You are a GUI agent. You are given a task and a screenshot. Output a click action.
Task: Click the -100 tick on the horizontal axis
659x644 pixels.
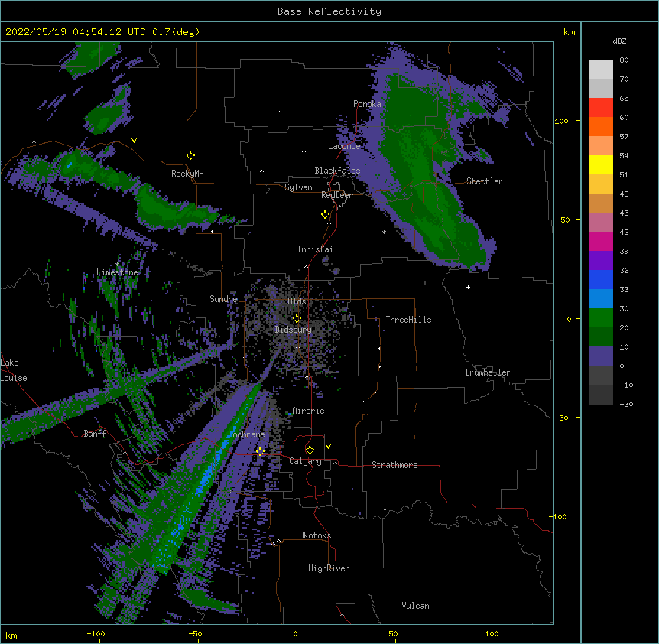click(x=96, y=633)
